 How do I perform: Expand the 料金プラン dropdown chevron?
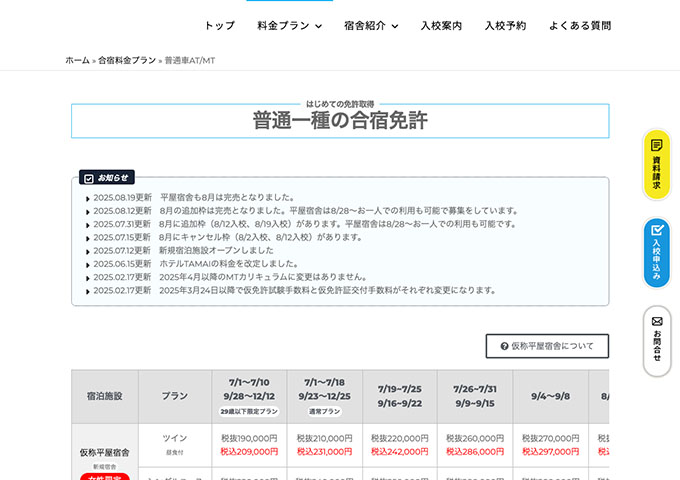pyautogui.click(x=318, y=27)
